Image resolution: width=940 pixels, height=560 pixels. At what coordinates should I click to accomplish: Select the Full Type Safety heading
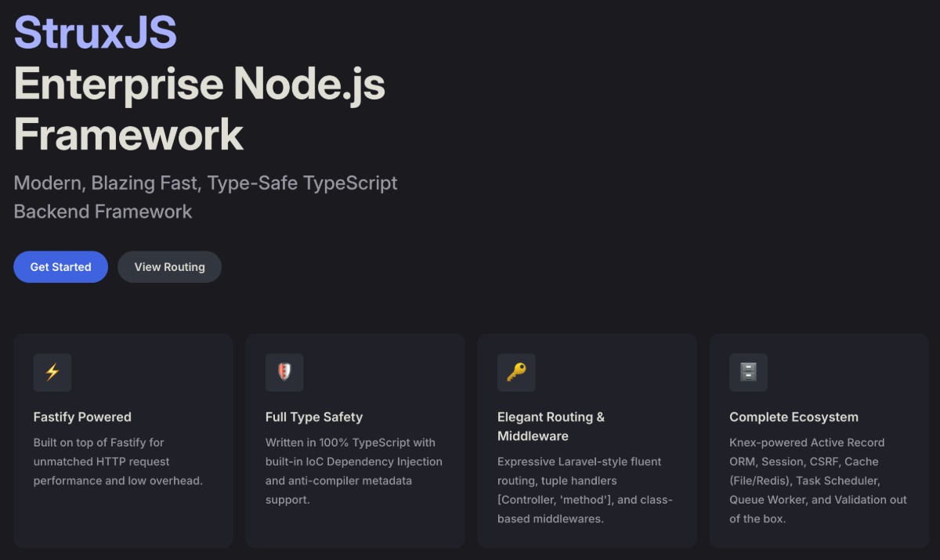point(314,417)
